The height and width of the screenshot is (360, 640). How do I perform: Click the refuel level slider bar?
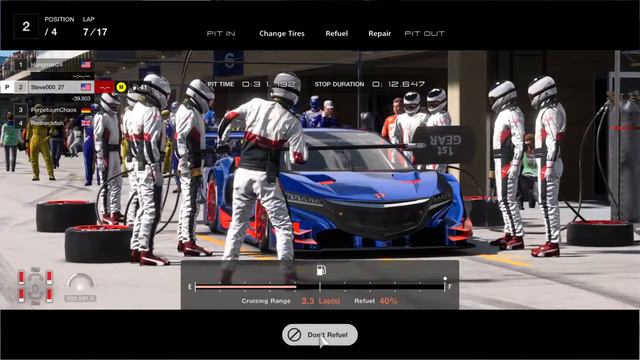tap(320, 287)
